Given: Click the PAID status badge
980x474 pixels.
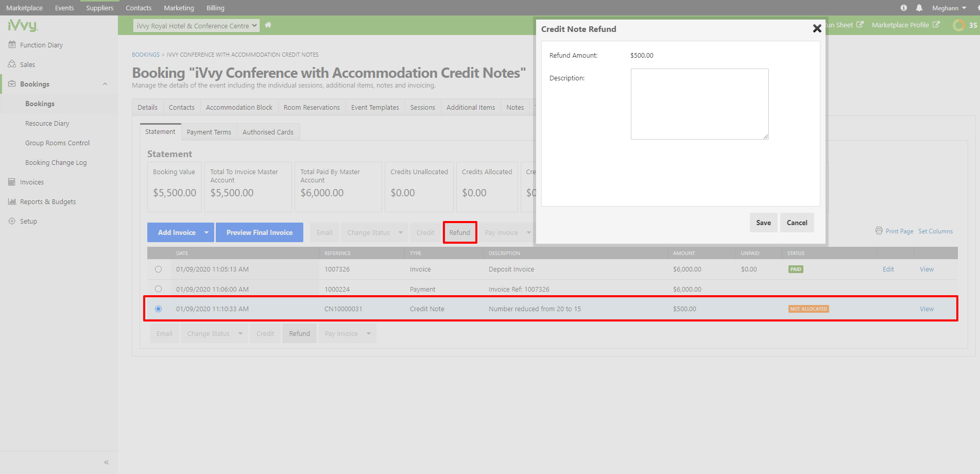Looking at the screenshot, I should coord(796,269).
